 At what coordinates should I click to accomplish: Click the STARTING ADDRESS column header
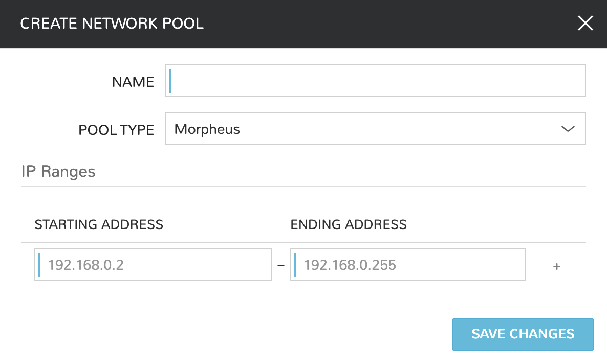pyautogui.click(x=99, y=224)
